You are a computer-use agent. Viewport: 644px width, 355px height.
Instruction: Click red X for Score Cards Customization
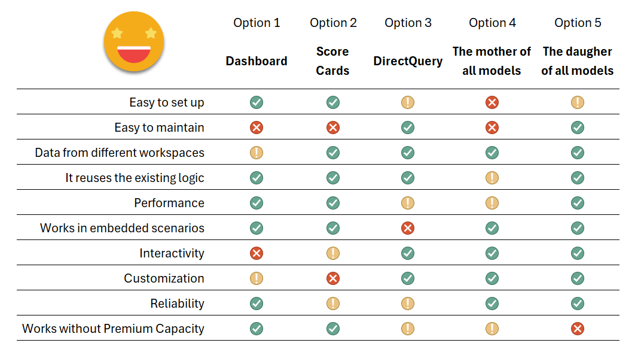333,278
